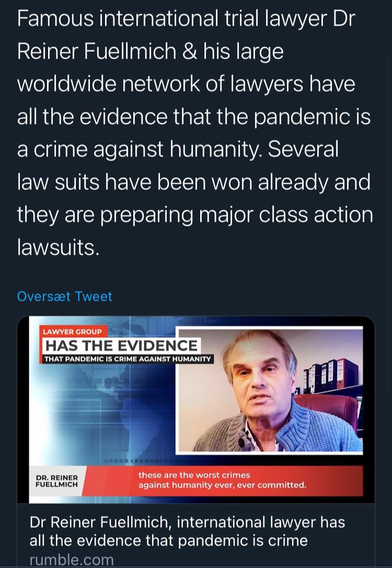Viewport: 392px width, 568px height.
Task: Click the DR. REINER FUELLMICH name tag
Action: pyautogui.click(x=56, y=481)
